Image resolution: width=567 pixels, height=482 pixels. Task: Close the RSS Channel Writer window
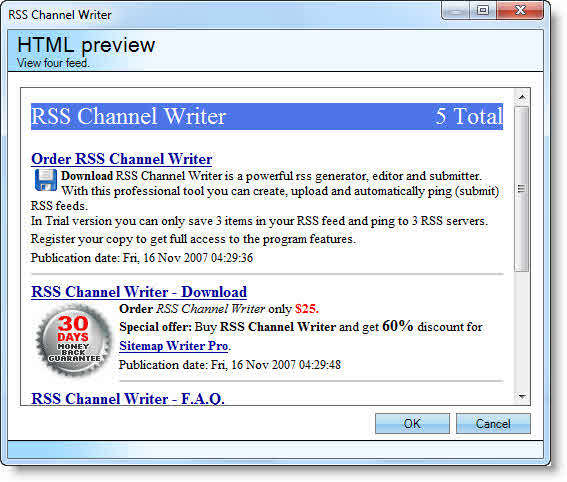coord(520,10)
